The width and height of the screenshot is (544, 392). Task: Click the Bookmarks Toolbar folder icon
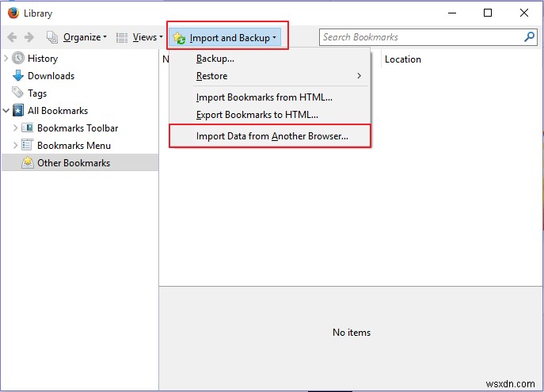(28, 127)
